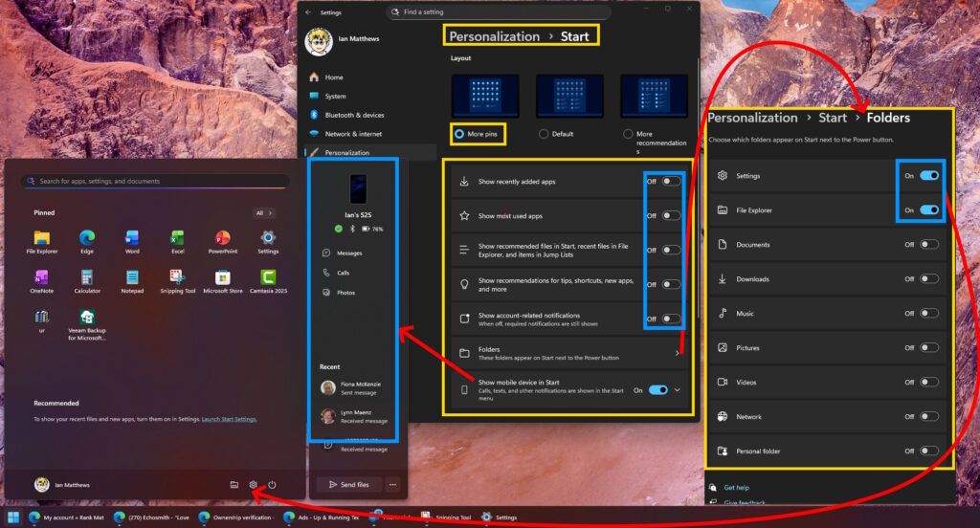Click the Windows Start button on taskbar

13,517
